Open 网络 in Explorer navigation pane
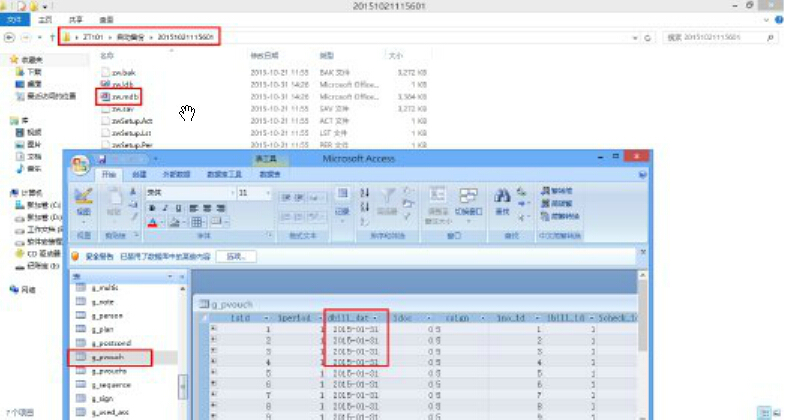This screenshot has width=786, height=420. 23,289
